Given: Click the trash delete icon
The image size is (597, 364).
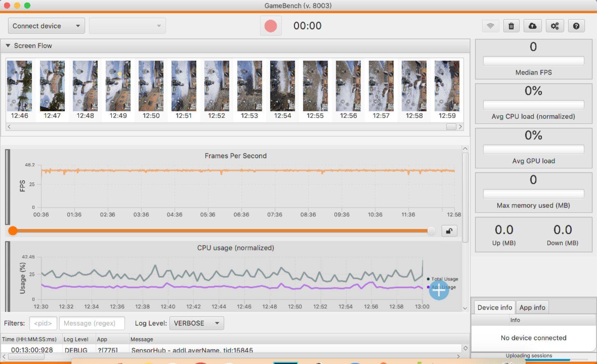Looking at the screenshot, I should [x=511, y=26].
